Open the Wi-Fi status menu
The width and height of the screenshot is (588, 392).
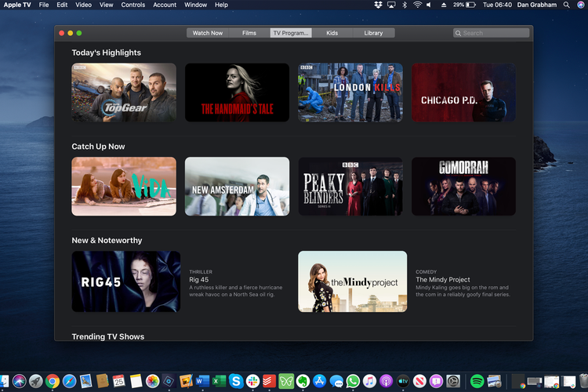(417, 5)
